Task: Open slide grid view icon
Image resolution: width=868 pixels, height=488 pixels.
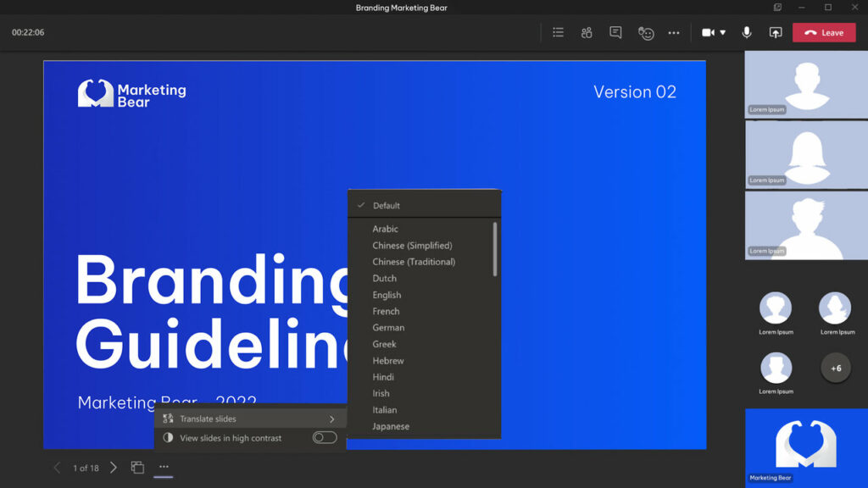Action: [137, 468]
